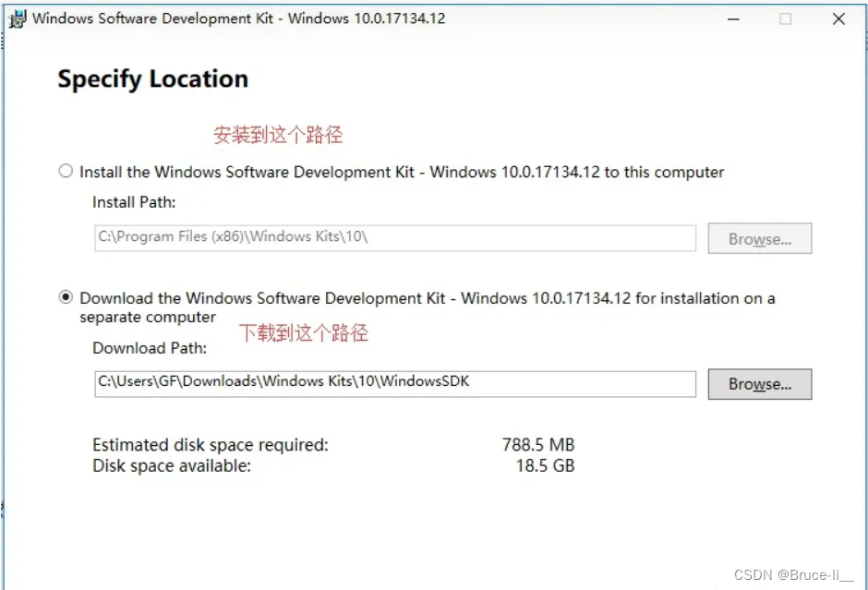Click Browse next to the Download Path
The image size is (868, 590).
(759, 384)
